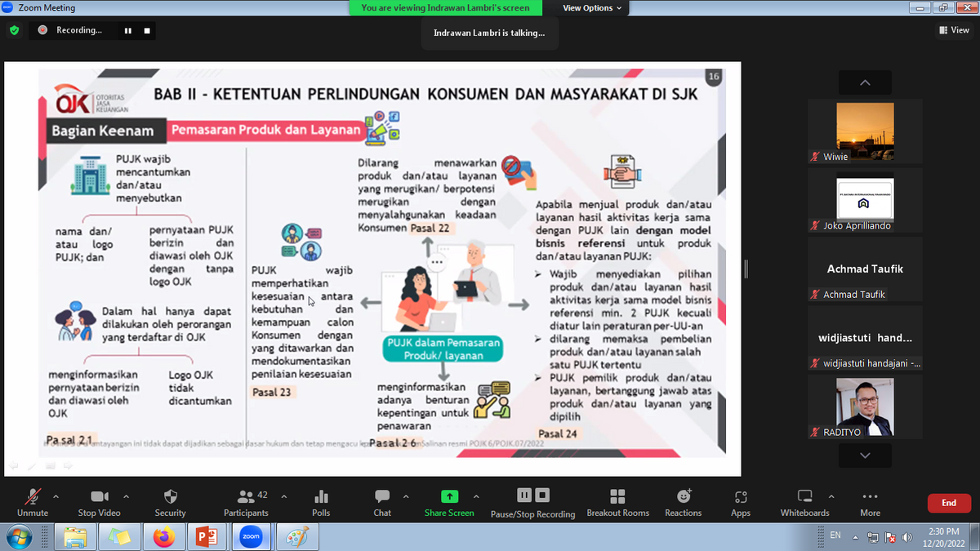Expand audio options arrow next to Unmute
Screen dimensions: 980x551
click(x=56, y=496)
